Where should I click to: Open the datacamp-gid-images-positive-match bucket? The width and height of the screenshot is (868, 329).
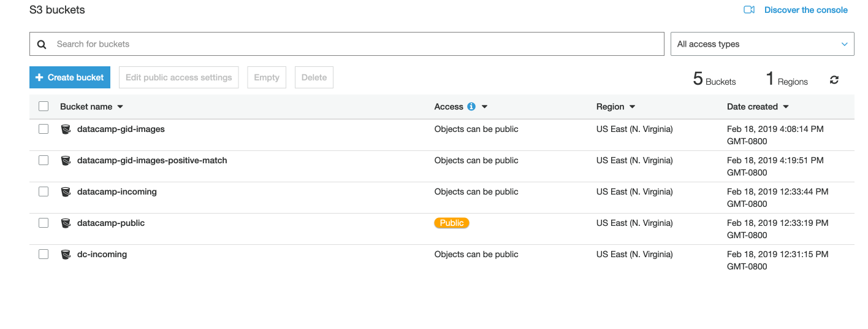tap(152, 160)
